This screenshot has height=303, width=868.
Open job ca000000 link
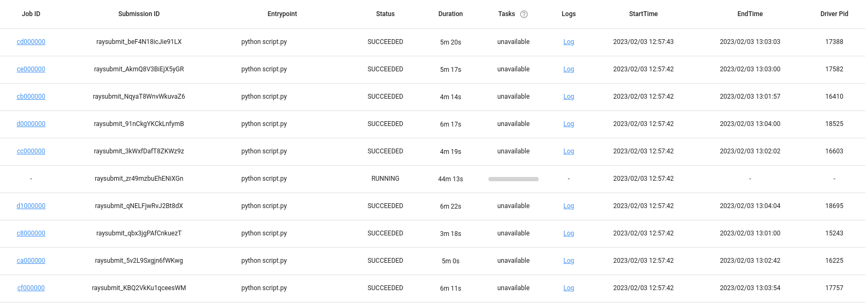[x=31, y=261]
